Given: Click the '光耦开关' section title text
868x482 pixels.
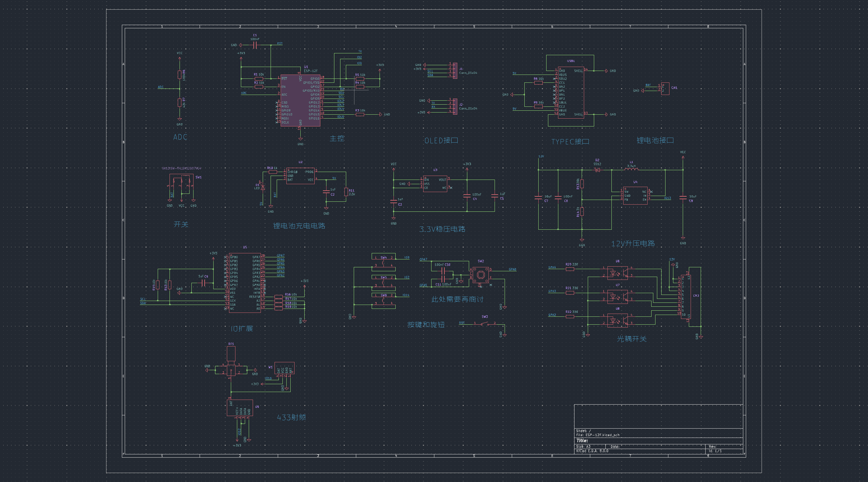Looking at the screenshot, I should coord(631,339).
